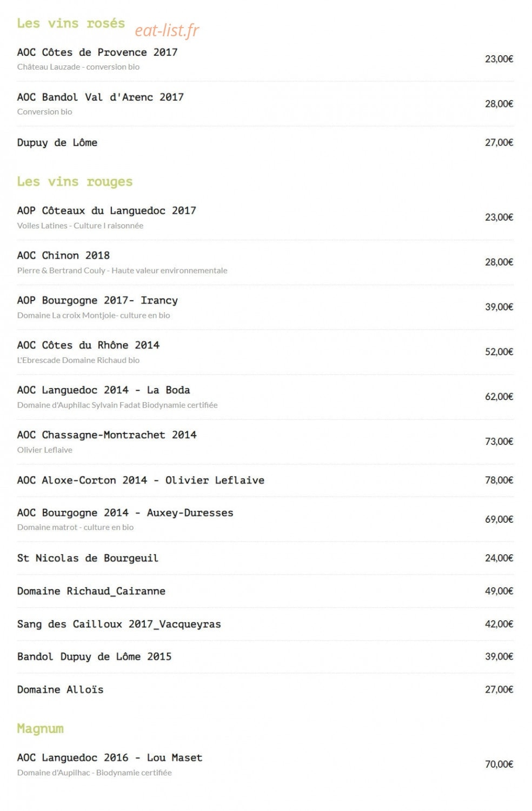Select AOC Chassagne-Montrachet 2014 item

[107, 435]
